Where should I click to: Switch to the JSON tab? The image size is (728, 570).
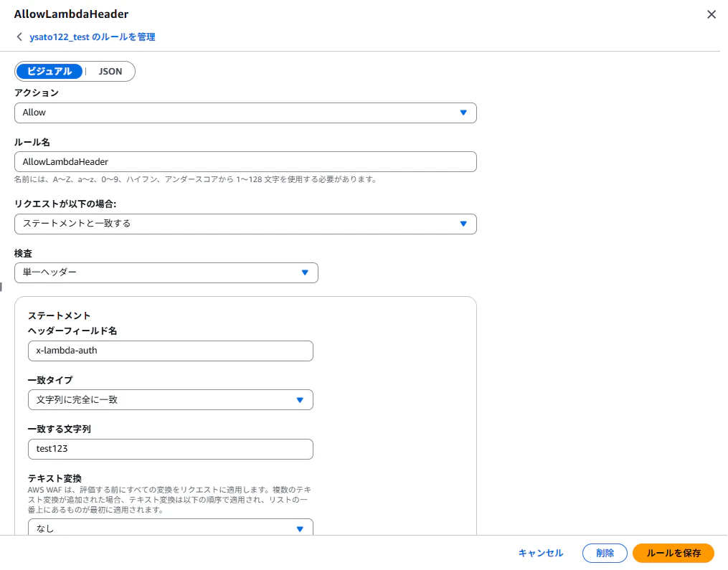coord(110,72)
